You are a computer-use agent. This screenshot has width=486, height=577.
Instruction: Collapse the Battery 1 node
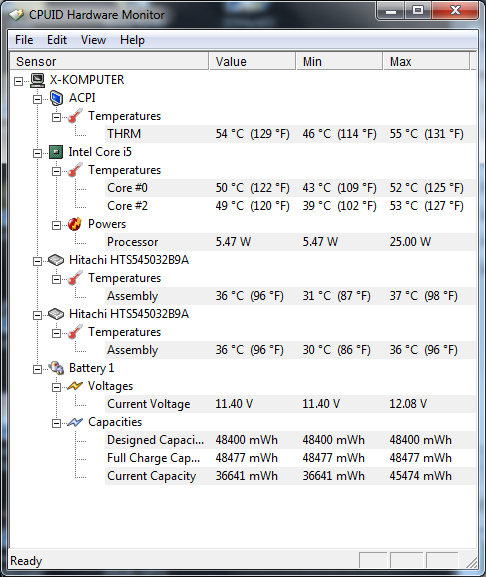(x=37, y=369)
